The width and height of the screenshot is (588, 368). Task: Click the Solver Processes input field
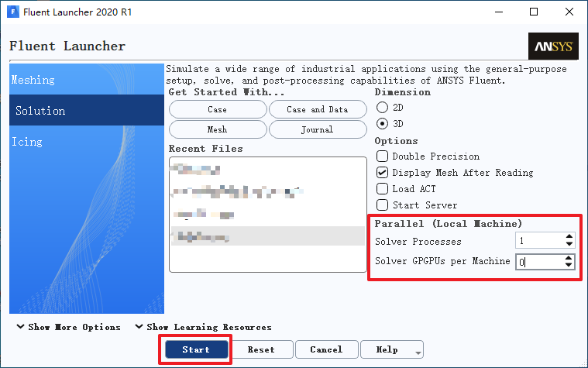tap(540, 240)
